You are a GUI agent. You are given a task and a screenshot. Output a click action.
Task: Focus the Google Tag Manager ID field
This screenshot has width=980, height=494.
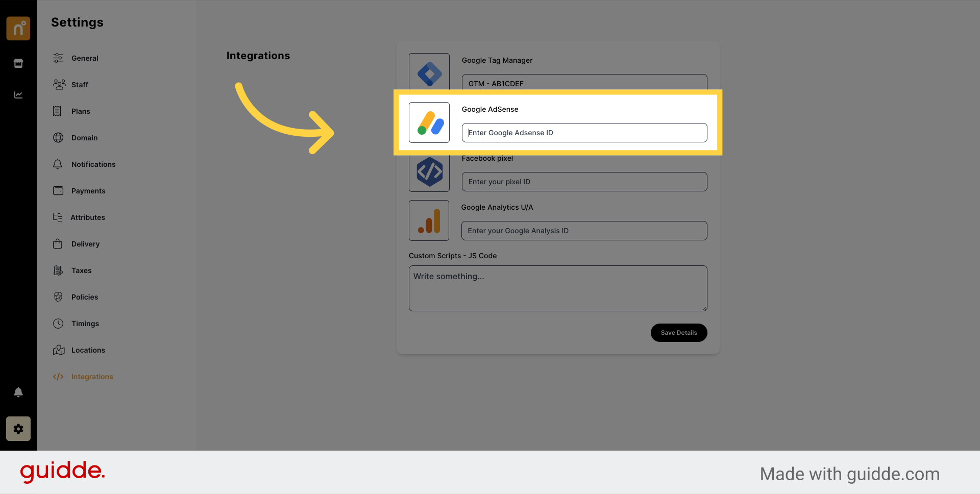(584, 83)
